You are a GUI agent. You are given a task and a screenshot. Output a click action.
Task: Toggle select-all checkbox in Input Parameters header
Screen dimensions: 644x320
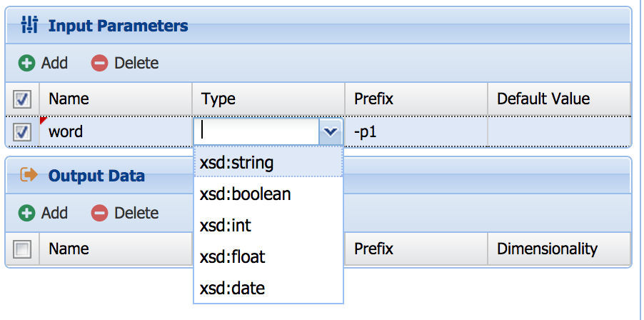coord(22,99)
